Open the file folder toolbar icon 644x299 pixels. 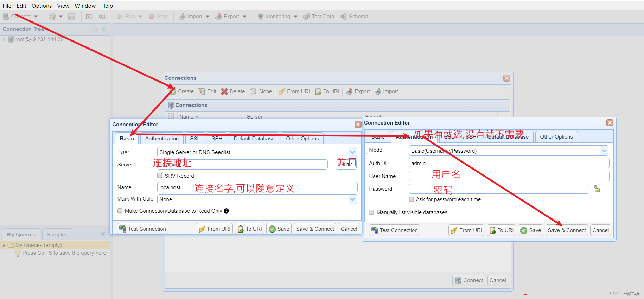pyautogui.click(x=52, y=17)
